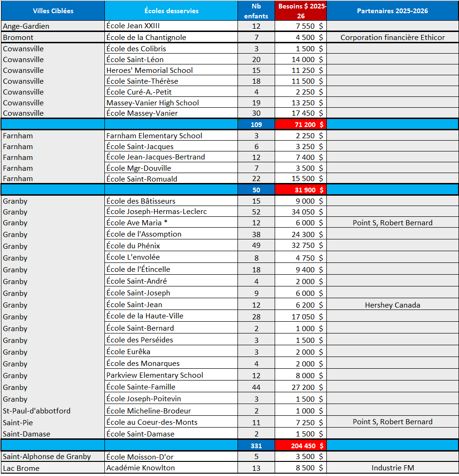Click 'Point S, Robert Bernard' in Saint-Pie row
This screenshot has width=459, height=476.
[393, 421]
